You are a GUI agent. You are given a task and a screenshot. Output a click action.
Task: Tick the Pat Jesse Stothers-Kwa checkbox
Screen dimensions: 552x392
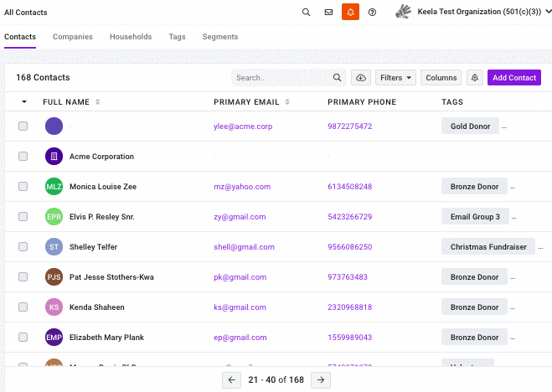click(x=23, y=277)
